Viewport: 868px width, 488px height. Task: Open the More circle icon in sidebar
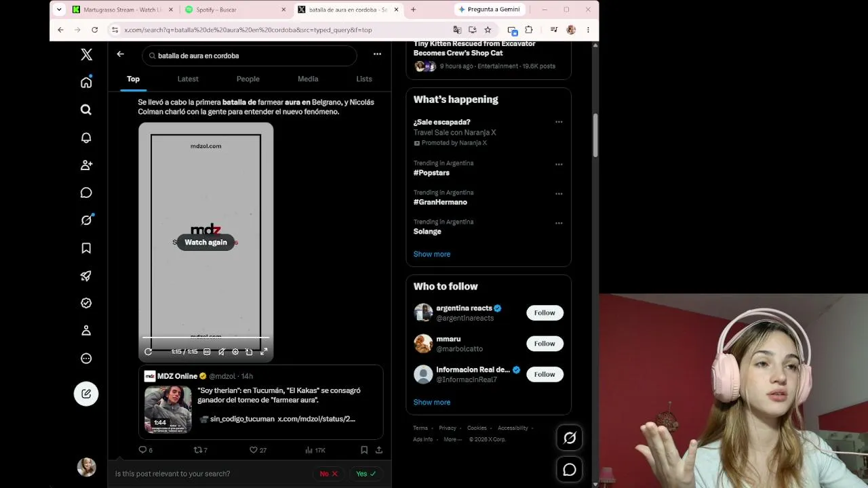click(x=86, y=359)
